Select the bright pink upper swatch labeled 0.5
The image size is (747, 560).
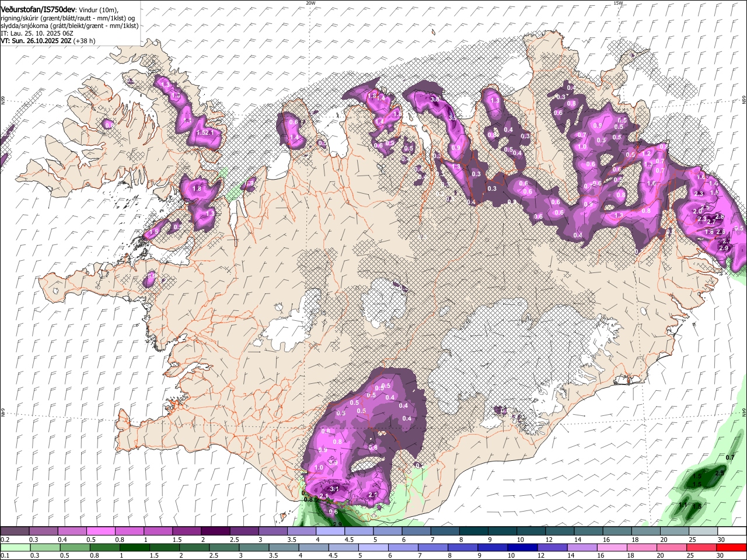click(x=100, y=531)
